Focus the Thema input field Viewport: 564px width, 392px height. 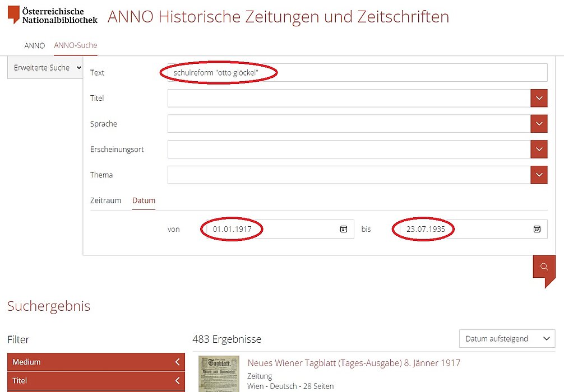(x=349, y=175)
